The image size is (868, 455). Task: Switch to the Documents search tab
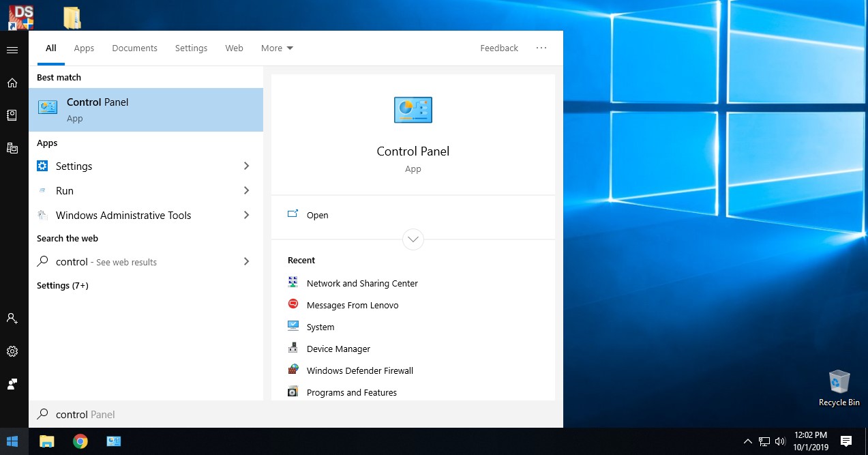[134, 48]
